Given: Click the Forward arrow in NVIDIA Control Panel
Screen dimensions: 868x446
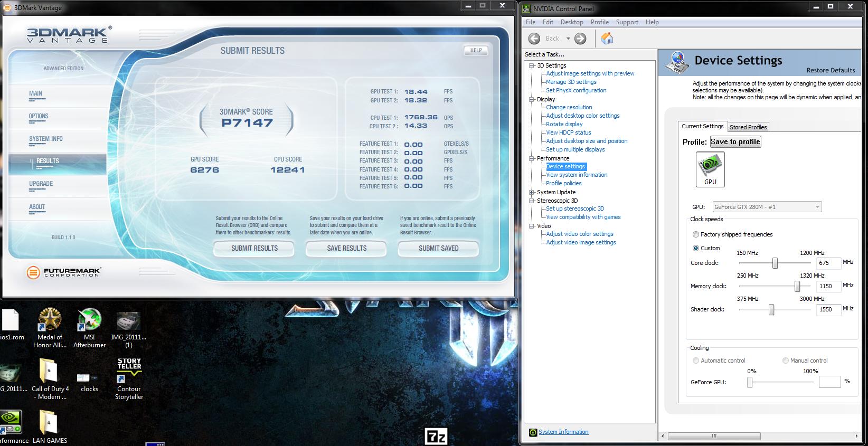Looking at the screenshot, I should coord(580,39).
